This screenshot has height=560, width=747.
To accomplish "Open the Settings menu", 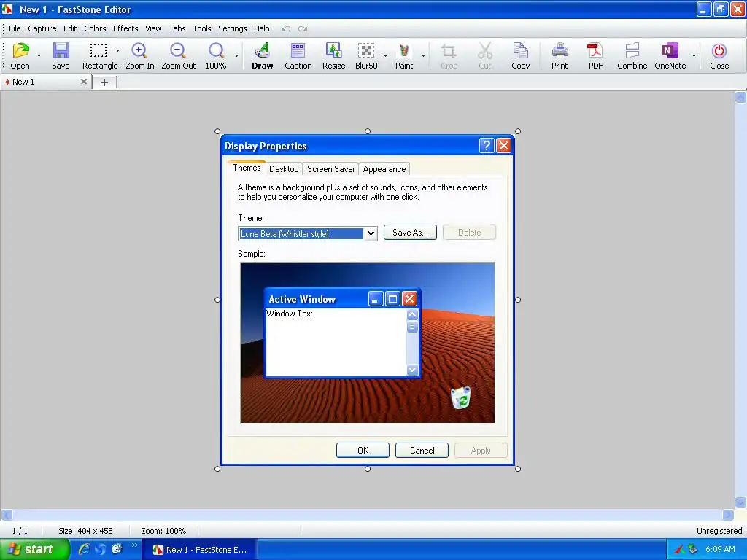I will pos(233,28).
